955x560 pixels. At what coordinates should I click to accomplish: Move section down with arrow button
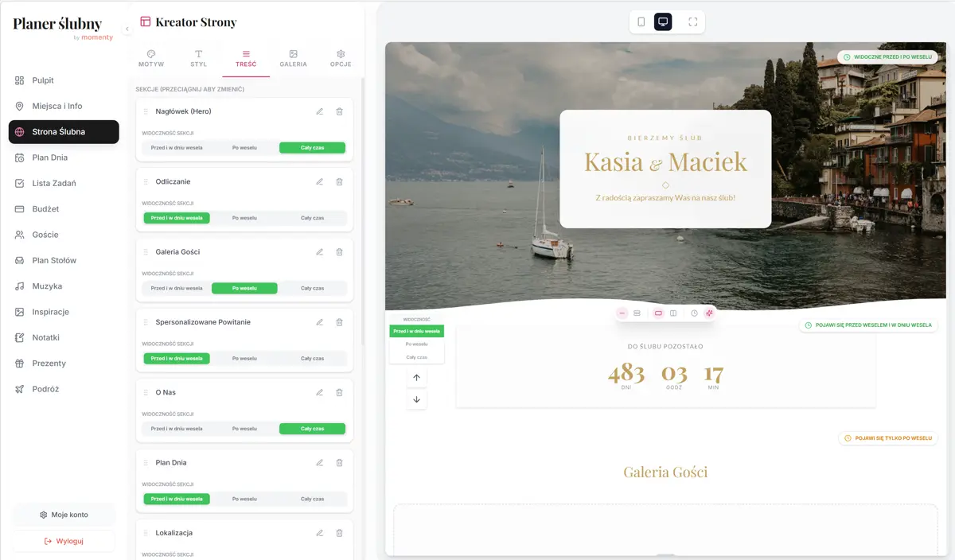tap(416, 399)
